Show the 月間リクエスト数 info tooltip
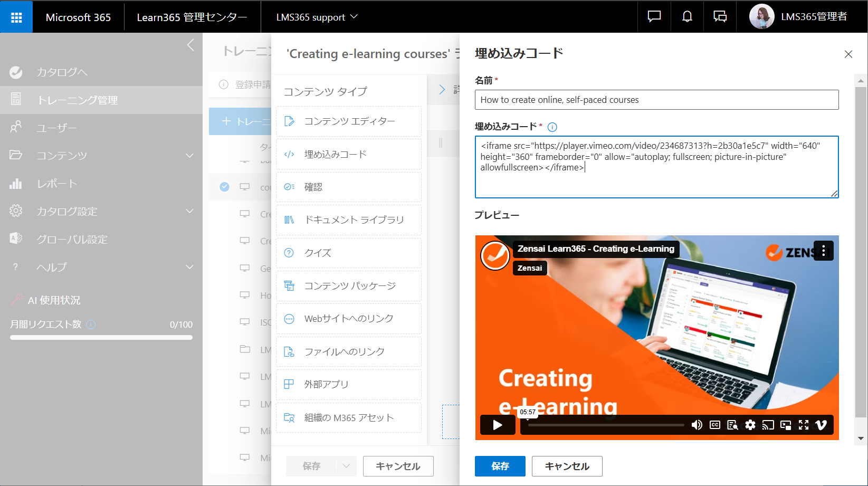The image size is (868, 486). pos(91,325)
